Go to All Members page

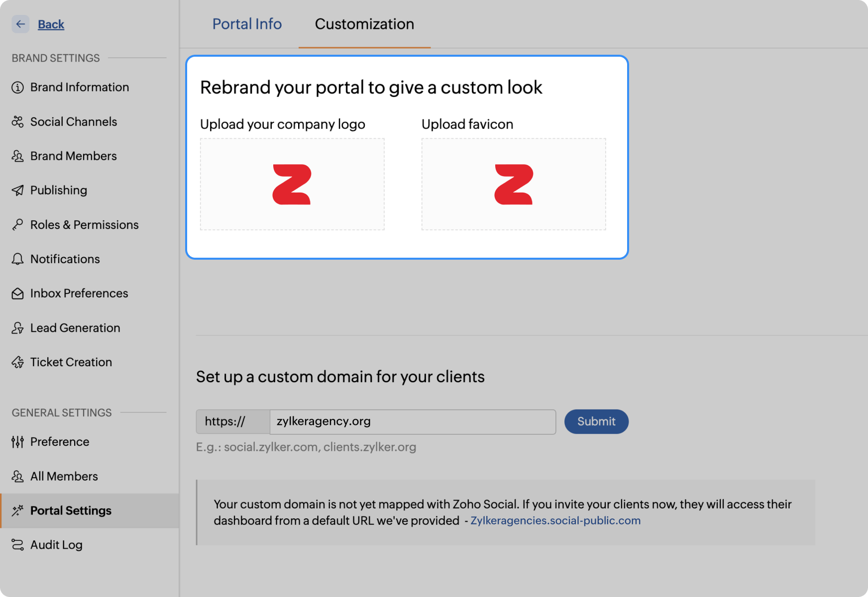click(x=64, y=476)
